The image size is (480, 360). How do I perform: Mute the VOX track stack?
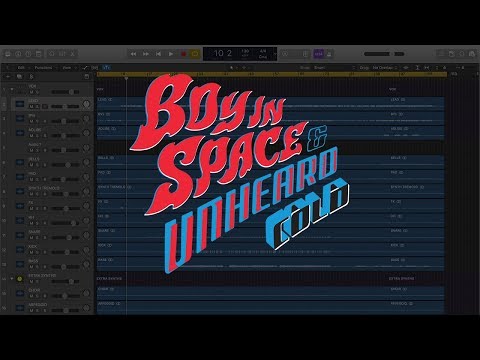pos(32,92)
